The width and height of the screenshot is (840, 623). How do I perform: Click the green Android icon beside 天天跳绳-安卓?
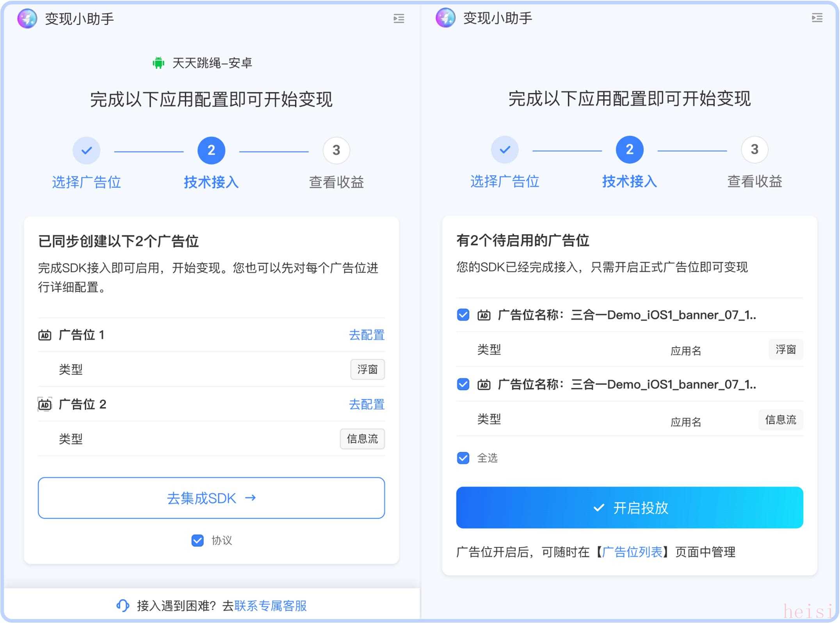pos(158,62)
